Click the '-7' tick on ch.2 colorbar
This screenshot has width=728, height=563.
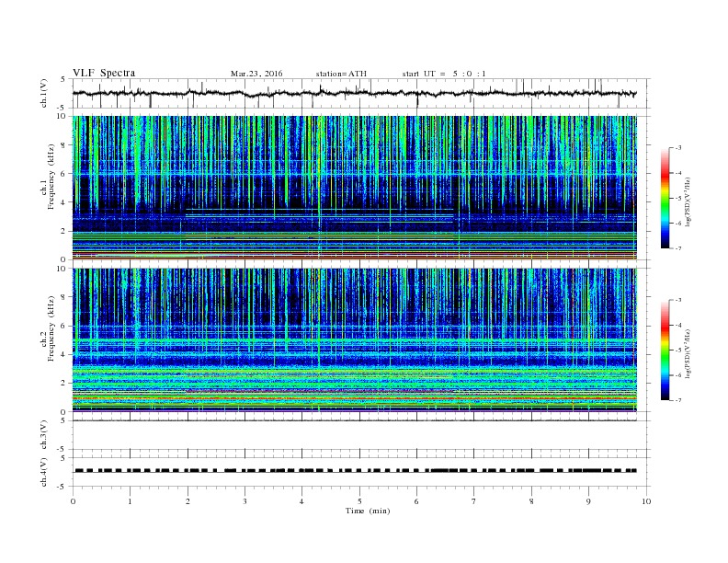coord(678,400)
